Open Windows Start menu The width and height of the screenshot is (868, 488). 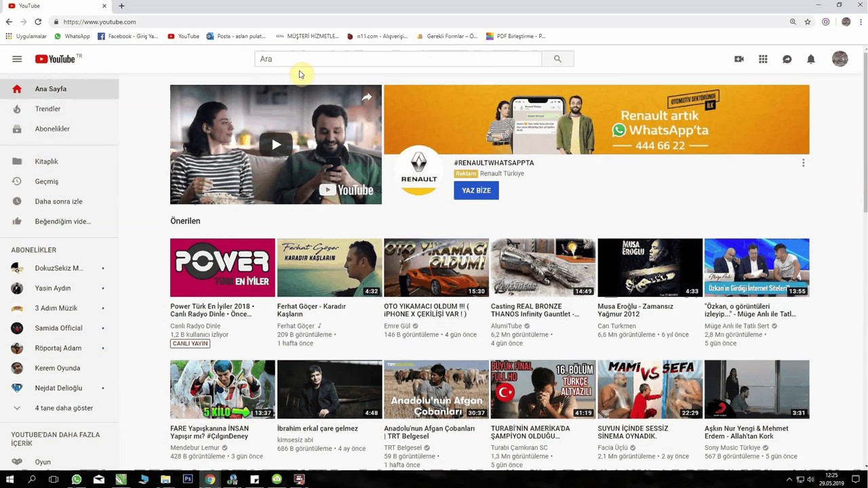click(9, 479)
